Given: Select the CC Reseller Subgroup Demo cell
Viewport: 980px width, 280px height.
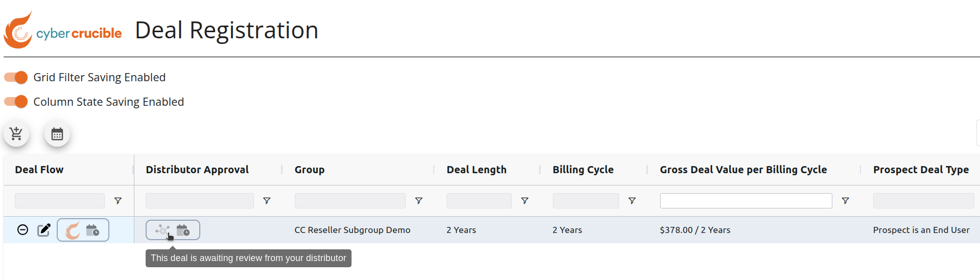Looking at the screenshot, I should click(353, 230).
